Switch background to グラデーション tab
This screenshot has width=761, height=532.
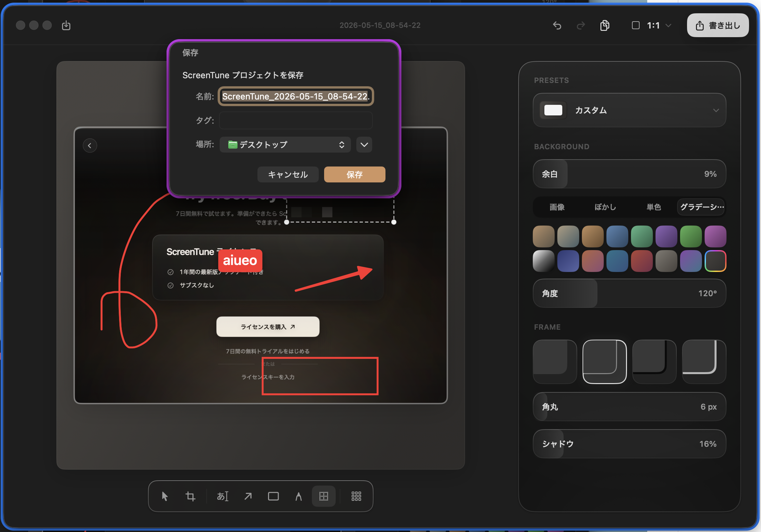[701, 207]
